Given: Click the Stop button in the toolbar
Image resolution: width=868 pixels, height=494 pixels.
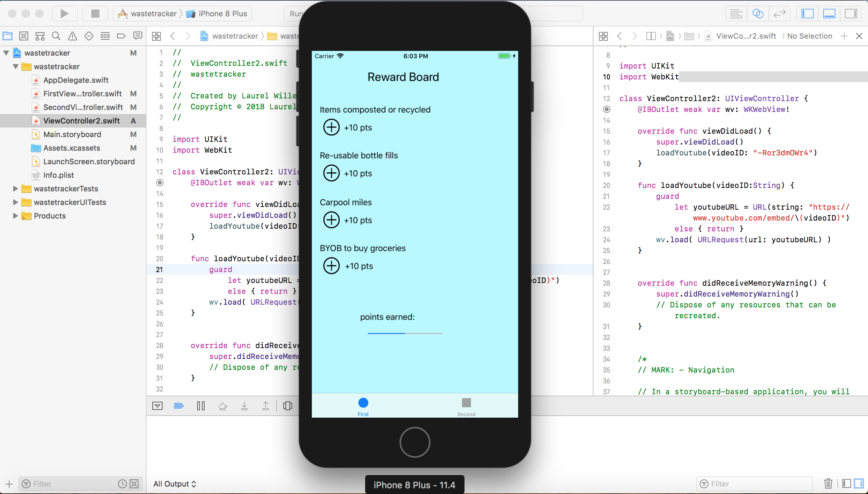Looking at the screenshot, I should (95, 14).
